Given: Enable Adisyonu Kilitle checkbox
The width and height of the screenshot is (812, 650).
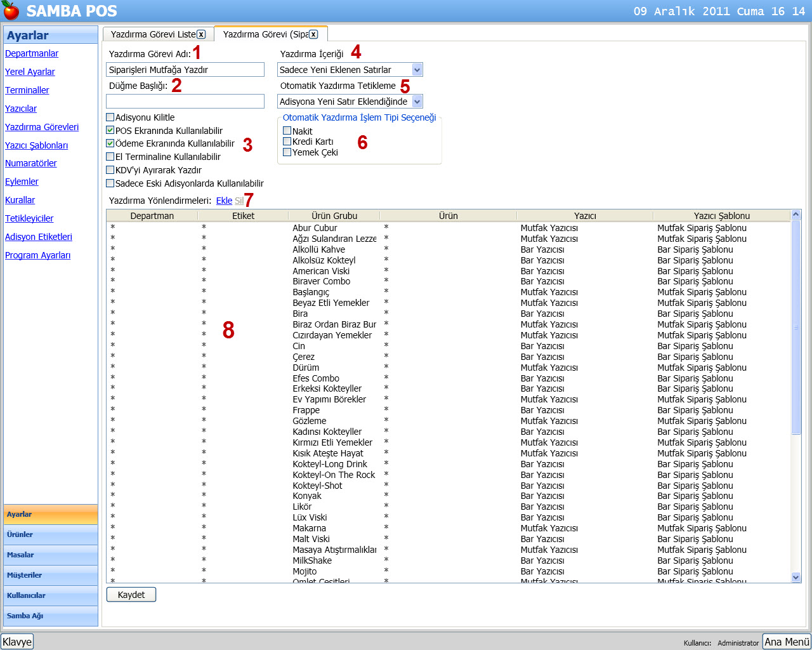Looking at the screenshot, I should pyautogui.click(x=110, y=117).
